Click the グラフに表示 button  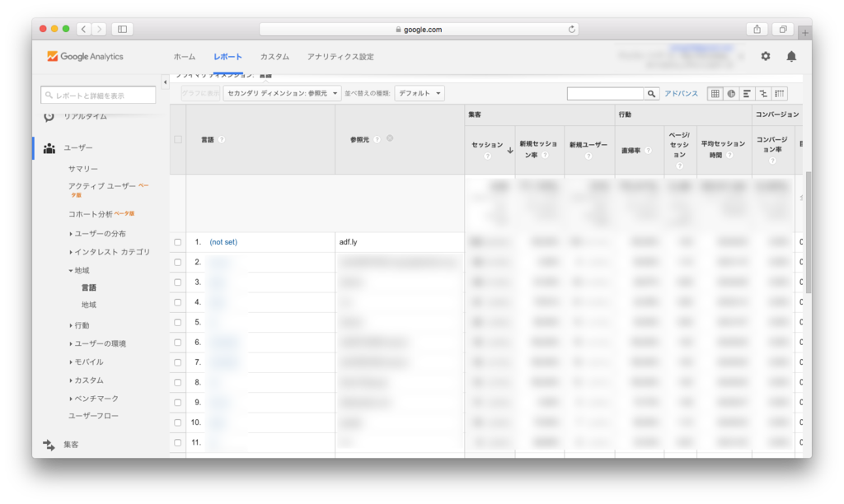click(x=200, y=94)
